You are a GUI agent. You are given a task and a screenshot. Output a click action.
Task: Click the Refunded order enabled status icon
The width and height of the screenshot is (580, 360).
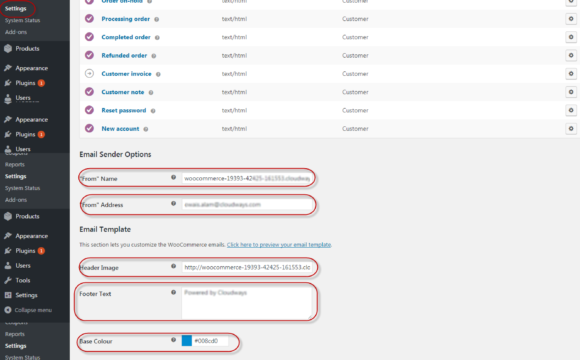click(89, 55)
